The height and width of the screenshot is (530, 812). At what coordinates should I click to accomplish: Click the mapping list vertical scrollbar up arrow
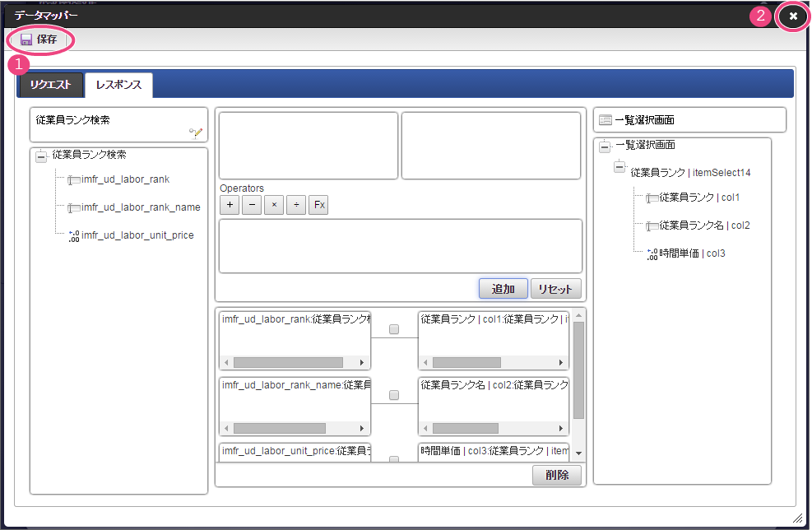point(579,315)
